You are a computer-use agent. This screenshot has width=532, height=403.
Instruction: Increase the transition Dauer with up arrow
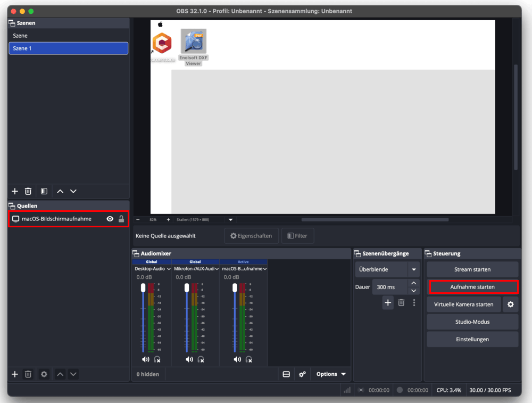pos(414,283)
